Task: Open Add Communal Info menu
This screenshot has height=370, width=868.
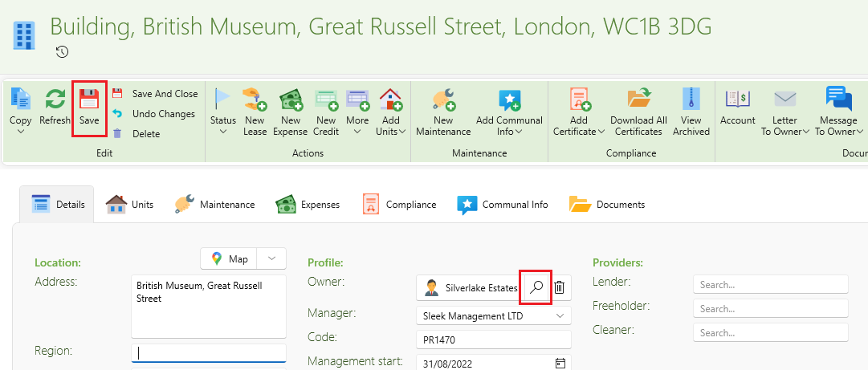Action: point(509,112)
